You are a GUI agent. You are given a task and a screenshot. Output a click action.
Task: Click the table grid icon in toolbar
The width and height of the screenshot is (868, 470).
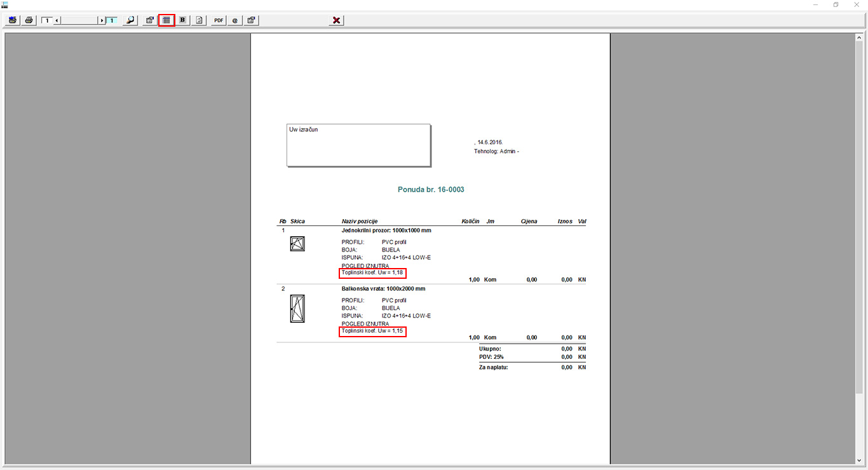pos(166,20)
